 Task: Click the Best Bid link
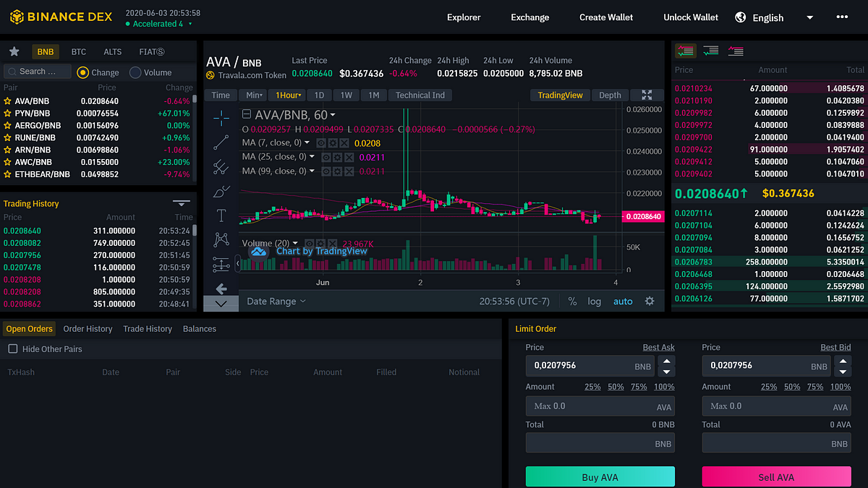click(x=835, y=348)
